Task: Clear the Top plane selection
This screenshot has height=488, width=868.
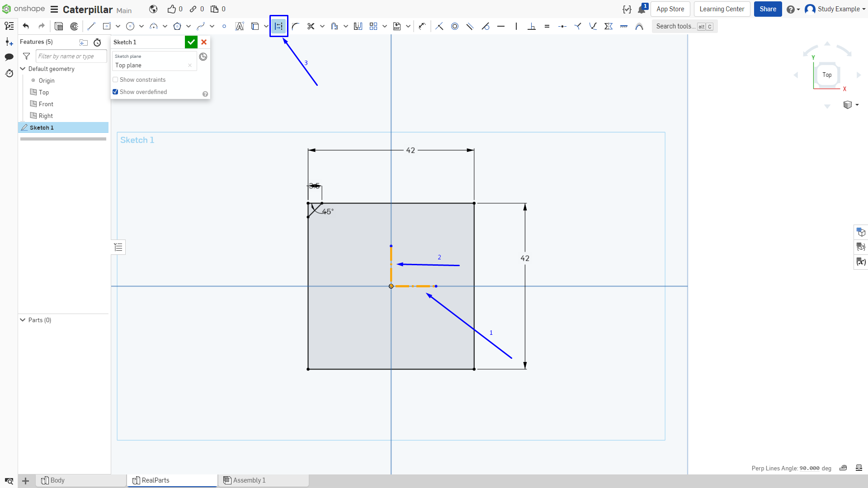Action: (190, 66)
